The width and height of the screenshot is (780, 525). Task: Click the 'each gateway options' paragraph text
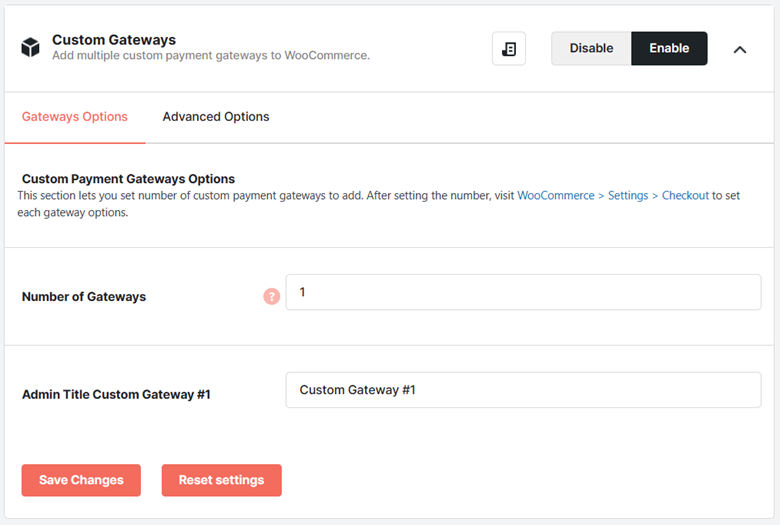(x=73, y=212)
